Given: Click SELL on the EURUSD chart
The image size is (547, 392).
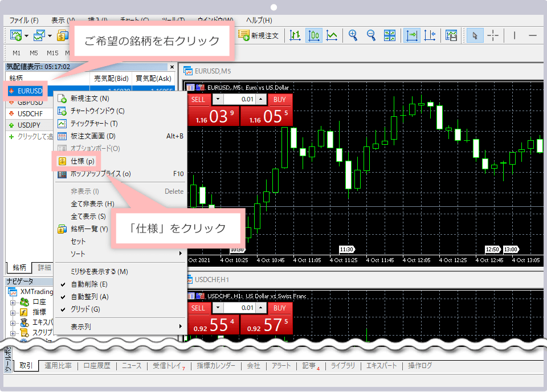Looking at the screenshot, I should tap(198, 99).
